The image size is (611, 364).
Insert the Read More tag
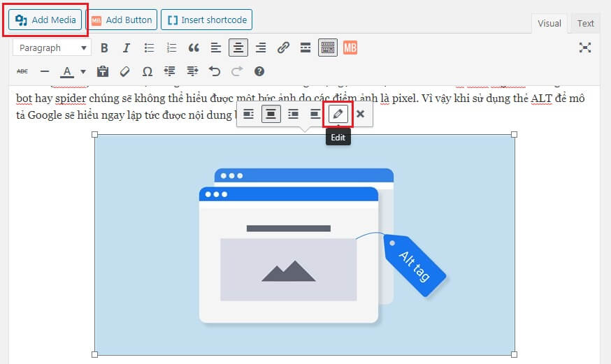(305, 48)
